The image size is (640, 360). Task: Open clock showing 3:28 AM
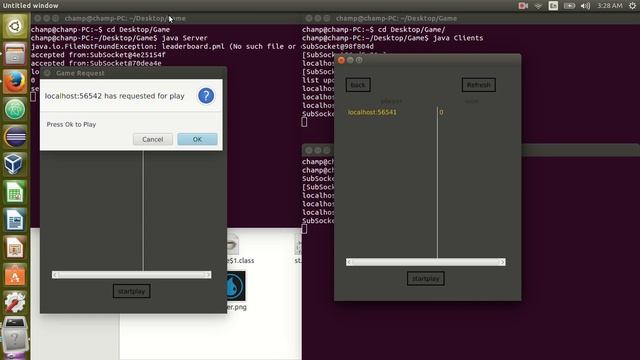pyautogui.click(x=609, y=6)
